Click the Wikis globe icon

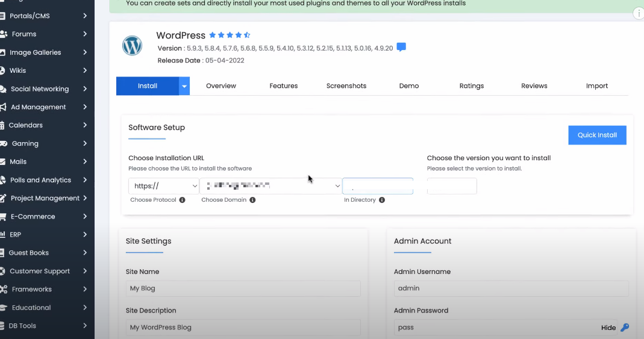click(2, 70)
